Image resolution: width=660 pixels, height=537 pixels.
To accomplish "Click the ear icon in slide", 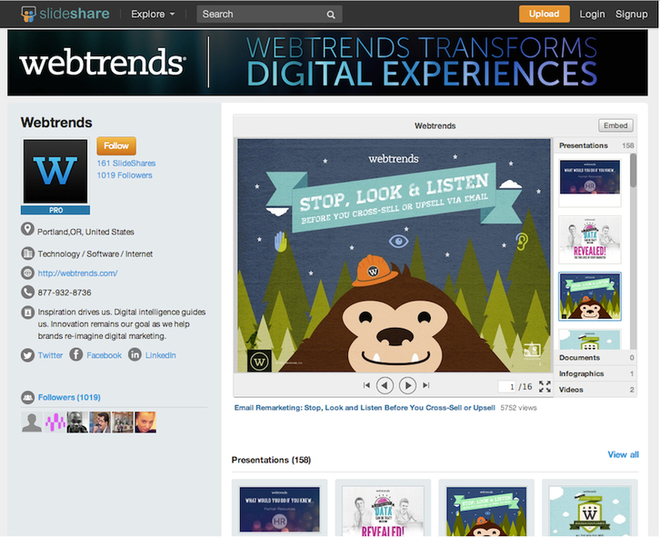I will (x=522, y=241).
